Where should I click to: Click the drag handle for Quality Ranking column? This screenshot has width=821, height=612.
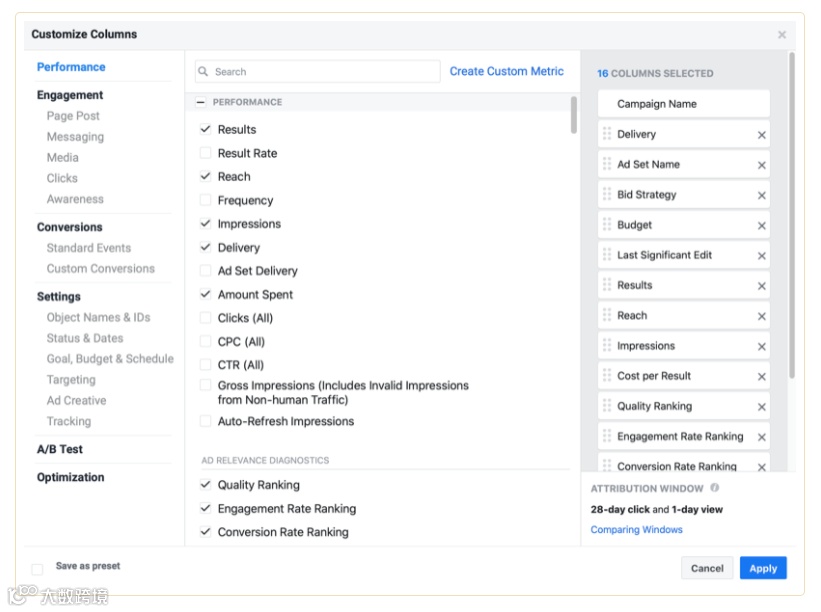click(606, 406)
